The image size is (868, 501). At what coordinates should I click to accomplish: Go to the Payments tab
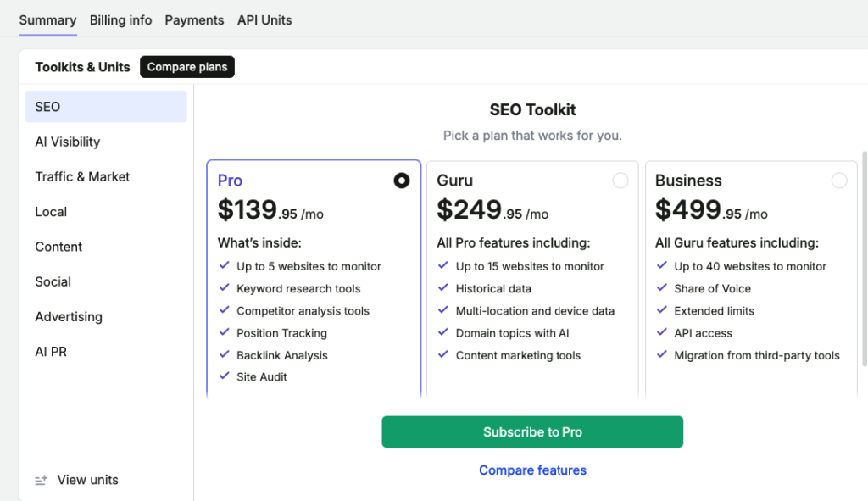[194, 20]
